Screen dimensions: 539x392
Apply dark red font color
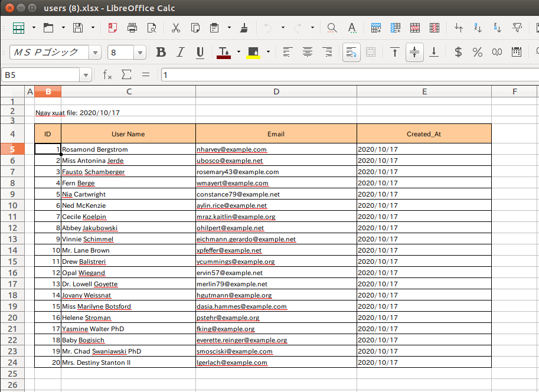(224, 53)
